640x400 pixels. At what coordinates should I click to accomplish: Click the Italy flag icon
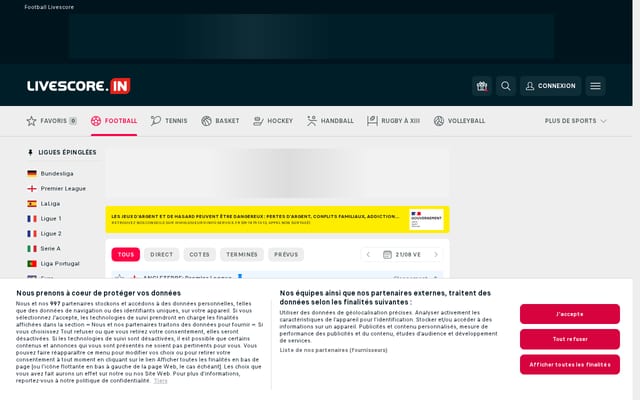coord(32,249)
